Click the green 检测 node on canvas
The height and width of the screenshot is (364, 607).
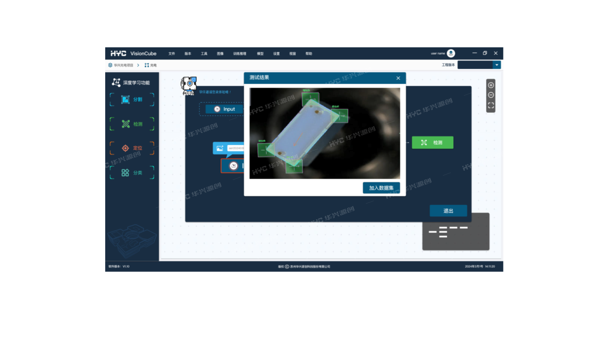[432, 143]
